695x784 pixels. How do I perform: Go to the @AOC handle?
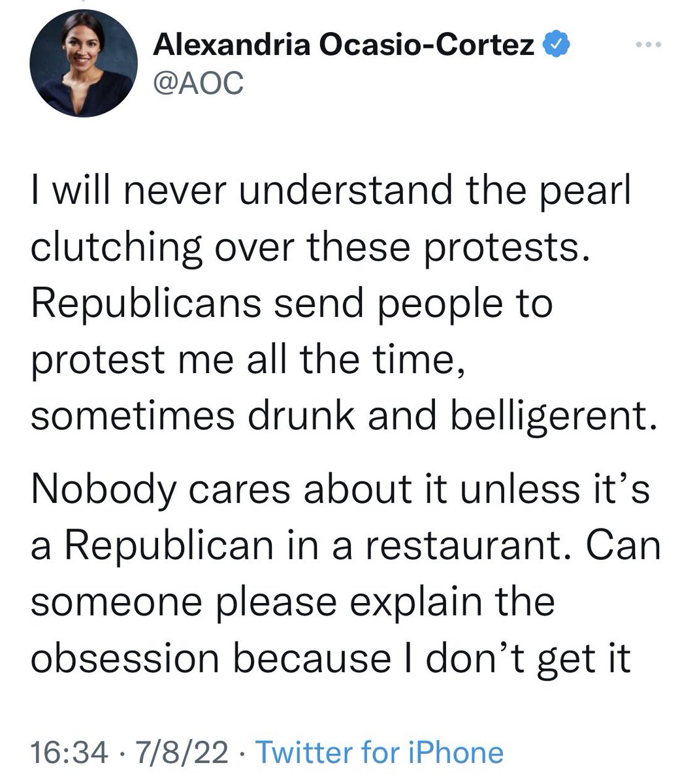[x=197, y=82]
